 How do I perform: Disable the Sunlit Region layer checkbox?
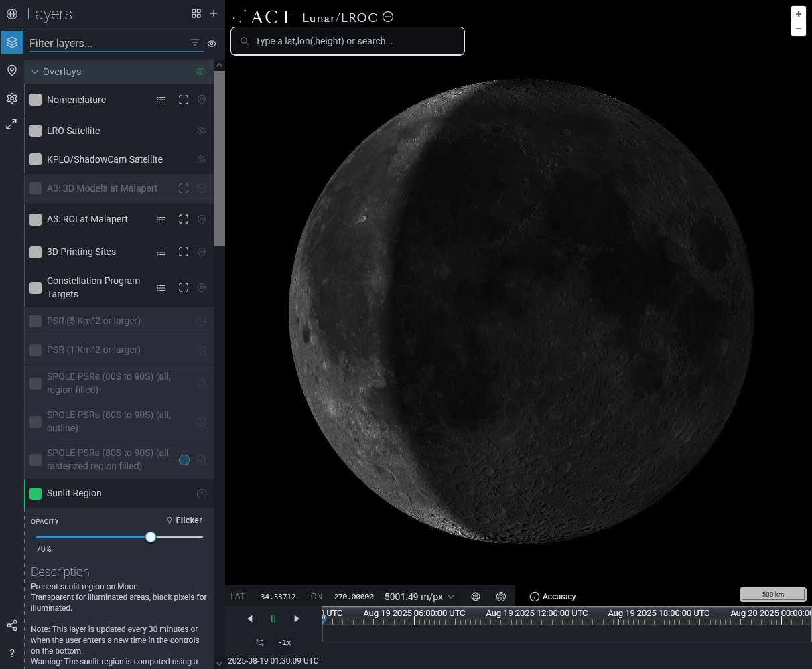pos(36,493)
